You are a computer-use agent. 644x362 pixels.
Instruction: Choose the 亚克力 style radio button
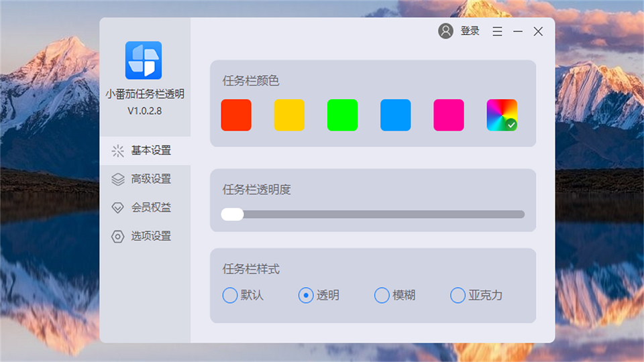(458, 295)
